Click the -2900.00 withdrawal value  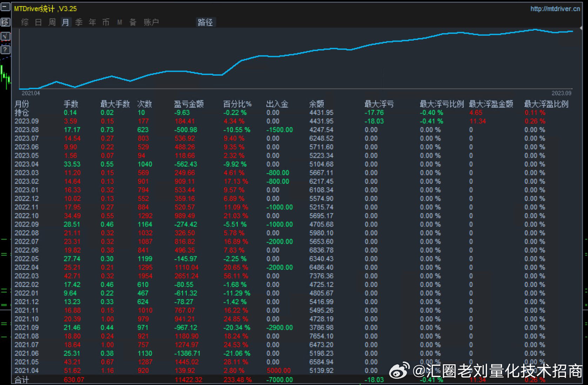click(x=280, y=328)
